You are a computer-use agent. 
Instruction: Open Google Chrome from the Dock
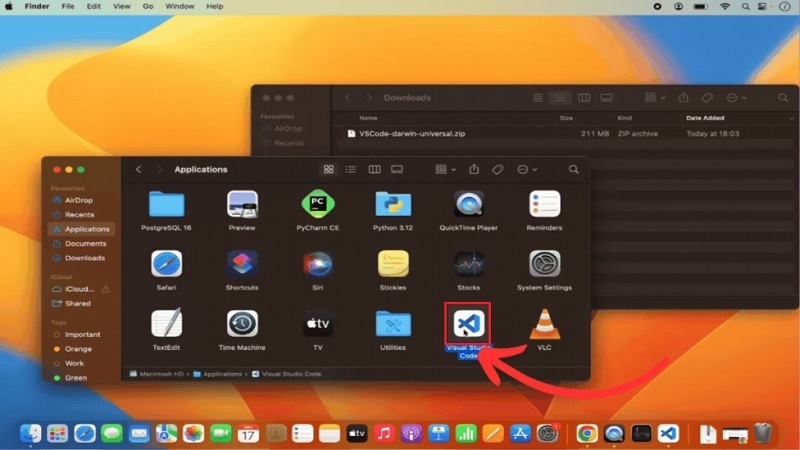click(x=587, y=434)
